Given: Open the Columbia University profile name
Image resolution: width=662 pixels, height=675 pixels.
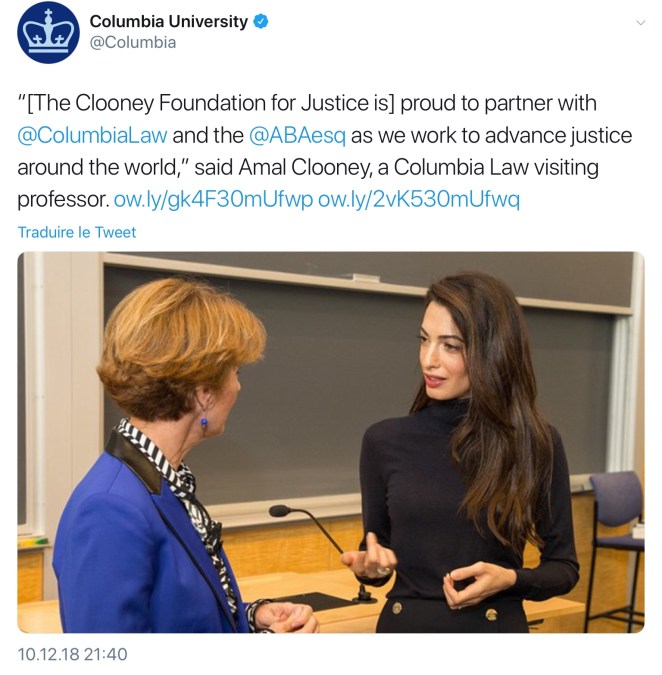Looking at the screenshot, I should [x=169, y=21].
